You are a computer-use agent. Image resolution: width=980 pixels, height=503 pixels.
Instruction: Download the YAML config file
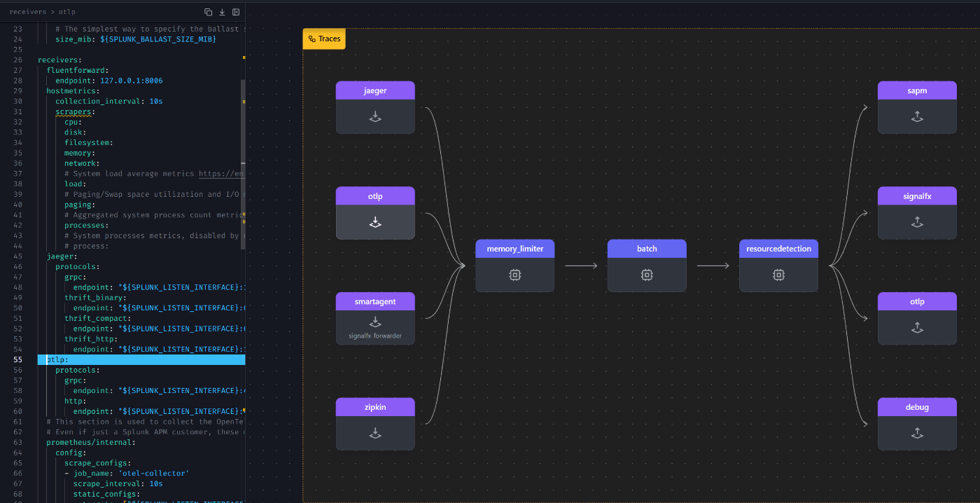tap(222, 12)
